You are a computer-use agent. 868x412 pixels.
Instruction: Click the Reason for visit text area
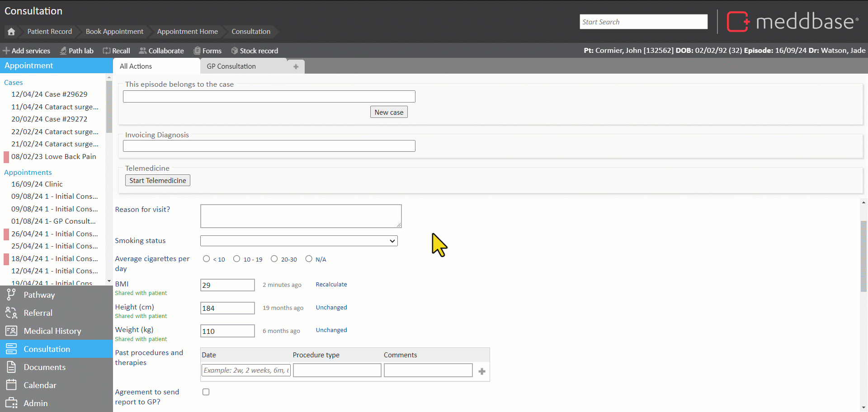(x=301, y=216)
